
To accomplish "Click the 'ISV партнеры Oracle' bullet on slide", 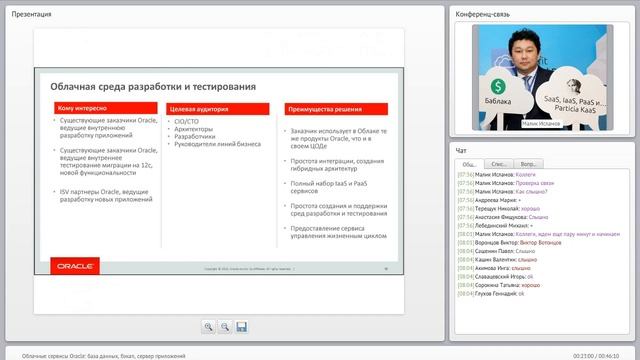I will (106, 196).
